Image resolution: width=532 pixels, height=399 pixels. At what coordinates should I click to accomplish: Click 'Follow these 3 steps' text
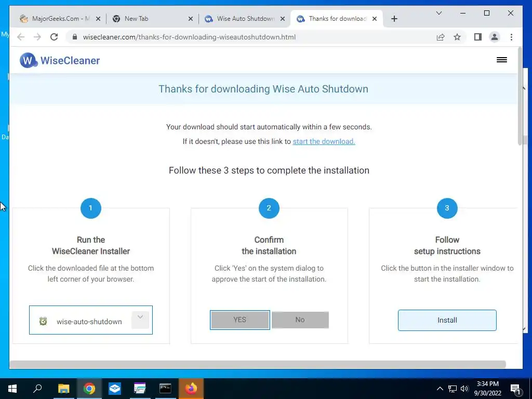point(269,170)
